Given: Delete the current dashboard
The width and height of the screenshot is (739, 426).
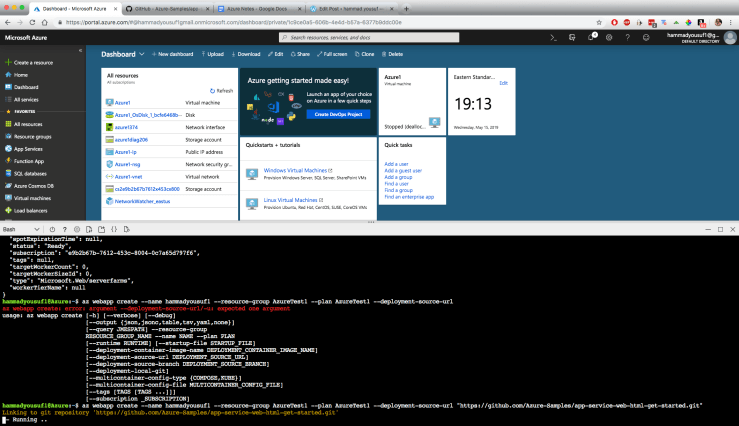Looking at the screenshot, I should click(x=392, y=54).
